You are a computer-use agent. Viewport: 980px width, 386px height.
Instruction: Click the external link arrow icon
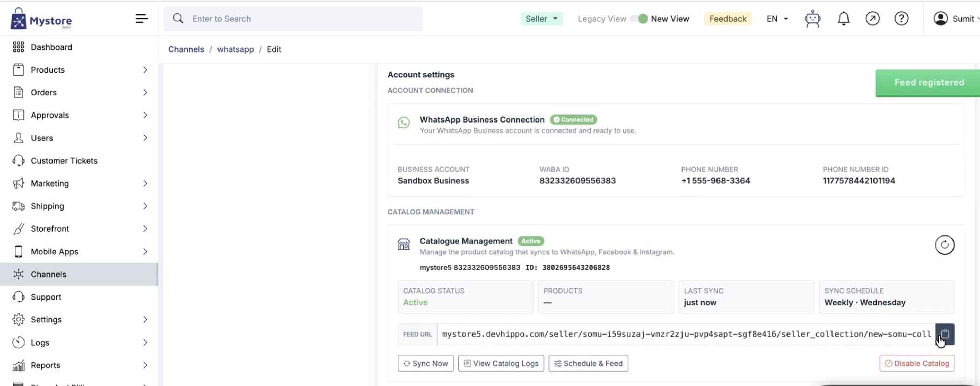(872, 19)
